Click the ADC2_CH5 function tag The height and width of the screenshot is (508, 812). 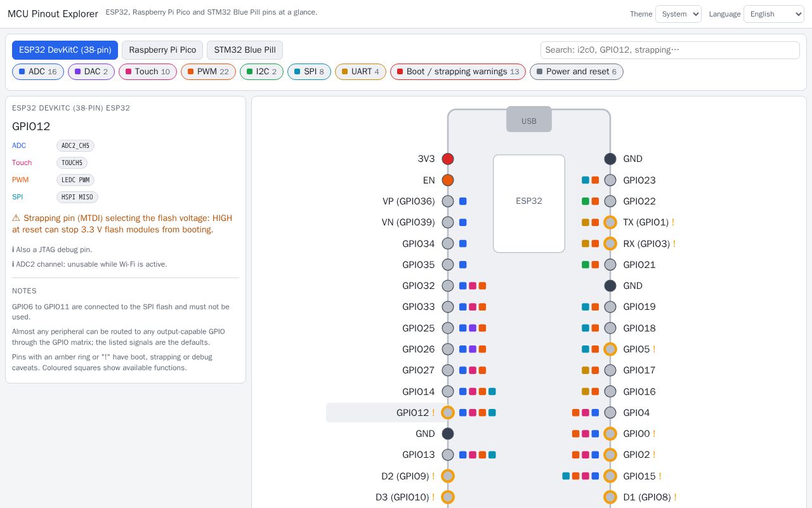pyautogui.click(x=75, y=146)
